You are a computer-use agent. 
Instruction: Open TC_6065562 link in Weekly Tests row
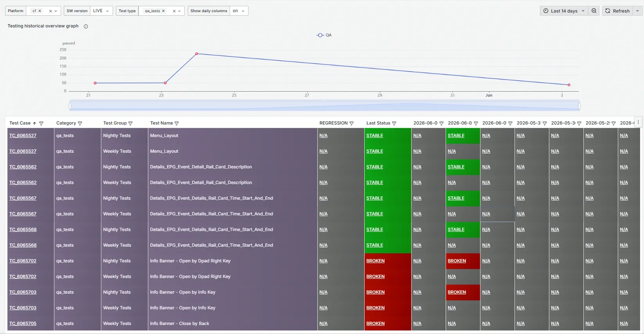[23, 182]
